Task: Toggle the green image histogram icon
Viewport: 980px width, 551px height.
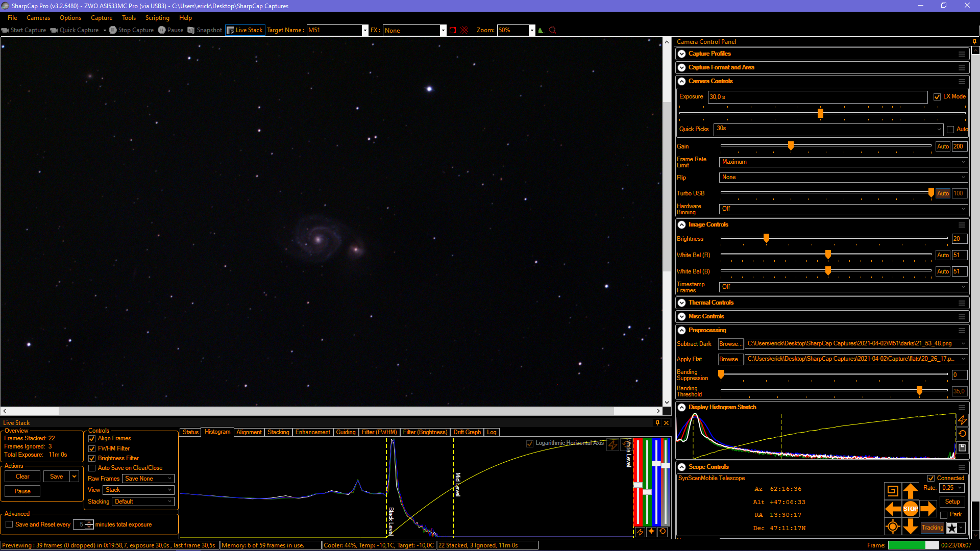Action: click(542, 30)
